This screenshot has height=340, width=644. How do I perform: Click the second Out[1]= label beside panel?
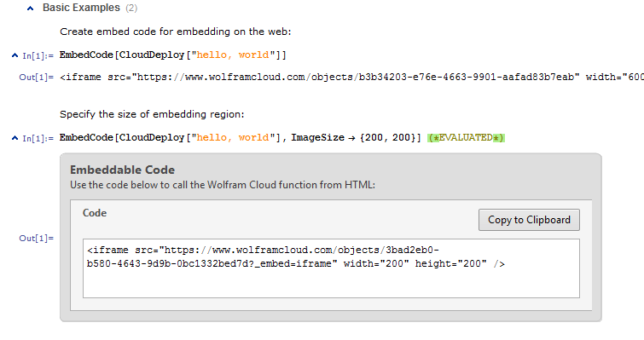click(36, 239)
